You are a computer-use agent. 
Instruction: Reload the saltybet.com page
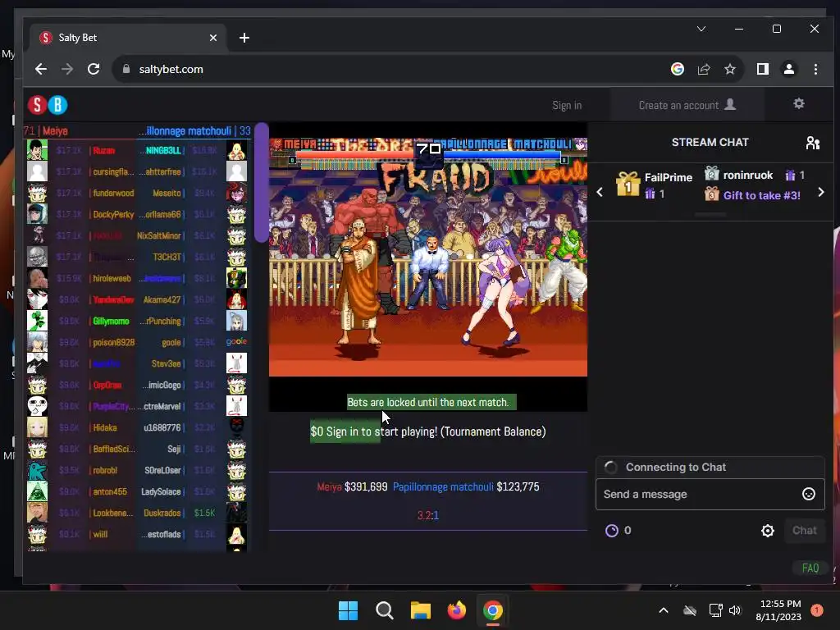click(x=94, y=69)
